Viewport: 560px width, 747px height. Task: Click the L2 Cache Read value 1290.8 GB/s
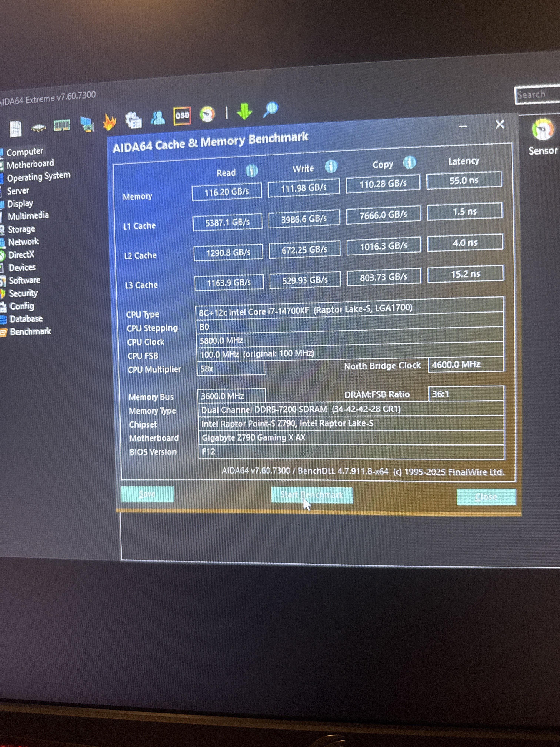coord(228,253)
